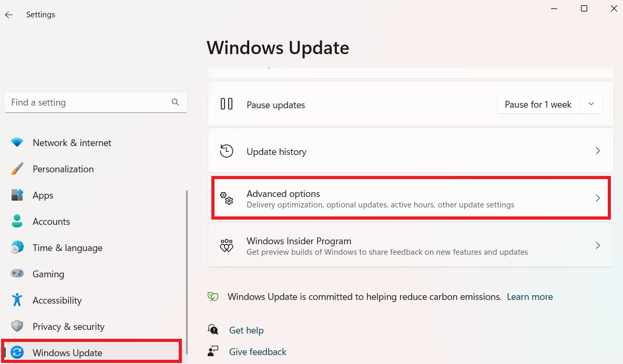Open Advanced options via its chevron
Screen dimensions: 623x364
pyautogui.click(x=598, y=198)
